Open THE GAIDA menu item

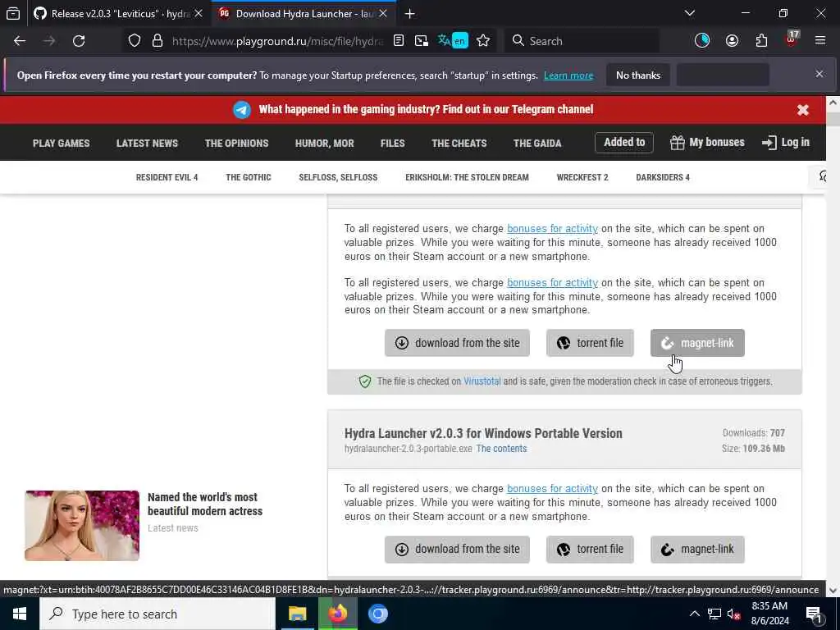tap(537, 143)
